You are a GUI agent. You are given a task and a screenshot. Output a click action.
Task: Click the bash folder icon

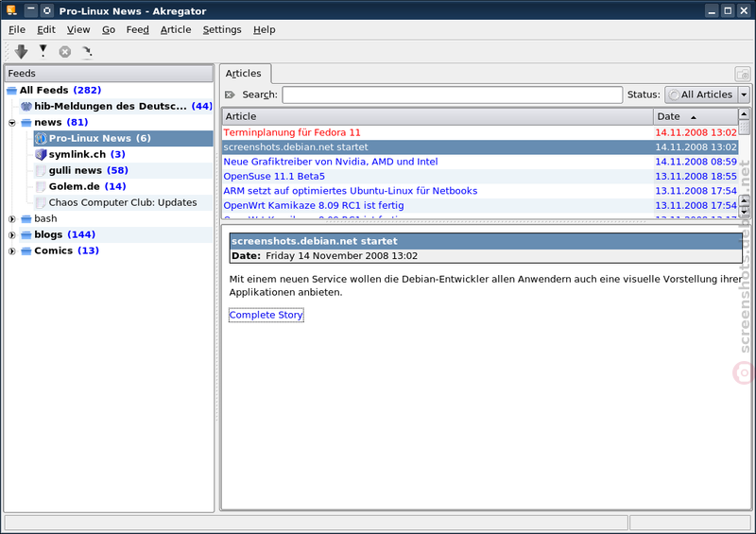(26, 219)
